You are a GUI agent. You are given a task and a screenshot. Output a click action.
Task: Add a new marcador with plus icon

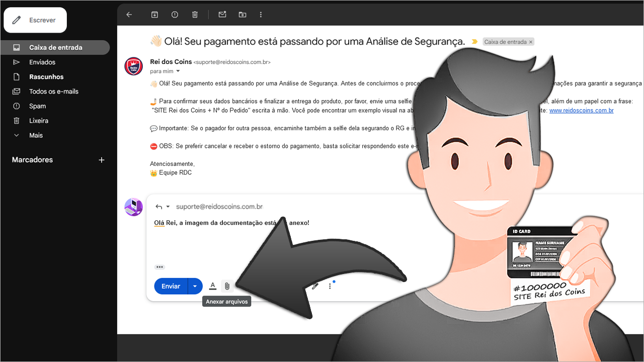(x=102, y=160)
